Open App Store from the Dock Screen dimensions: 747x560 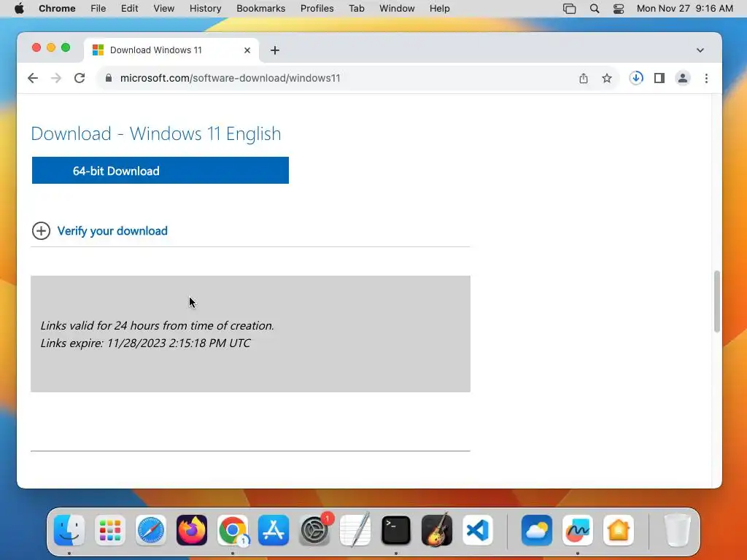point(274,530)
